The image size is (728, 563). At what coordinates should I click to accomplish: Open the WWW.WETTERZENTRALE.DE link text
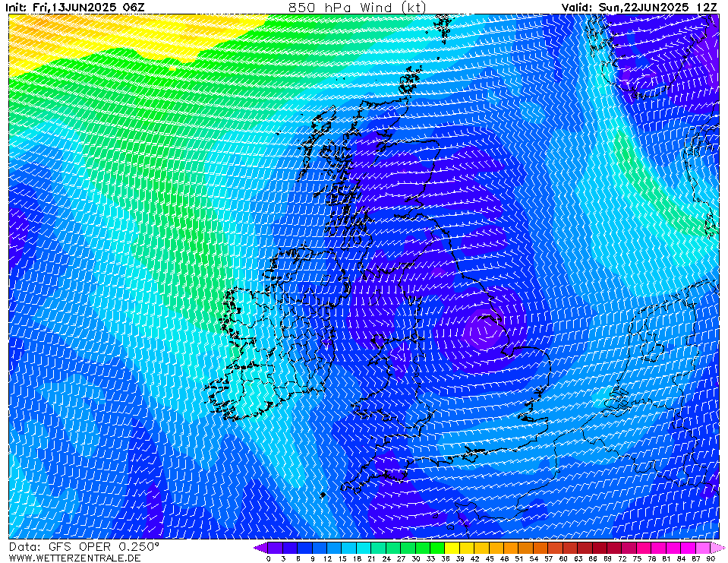tap(74, 558)
